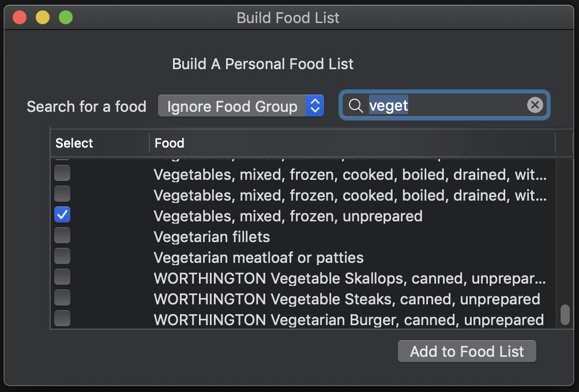
Task: Clear the search field with X icon
Action: (535, 105)
